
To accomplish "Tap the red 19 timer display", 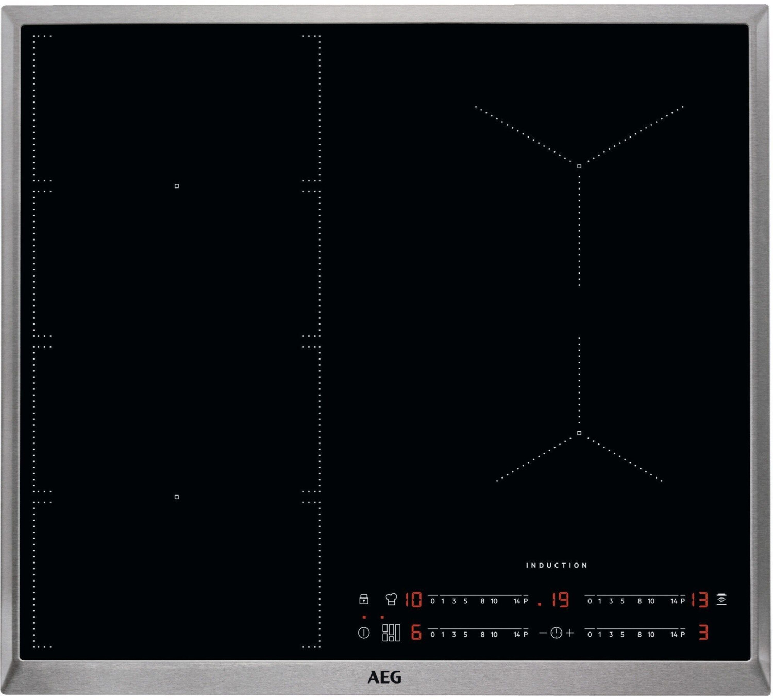I will [558, 600].
